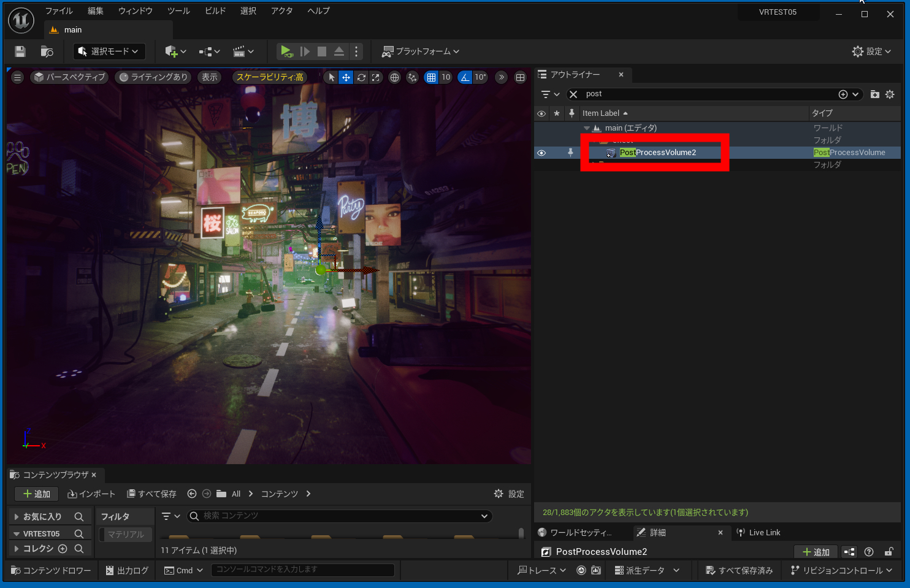Click the すべて保存 button

pos(151,494)
